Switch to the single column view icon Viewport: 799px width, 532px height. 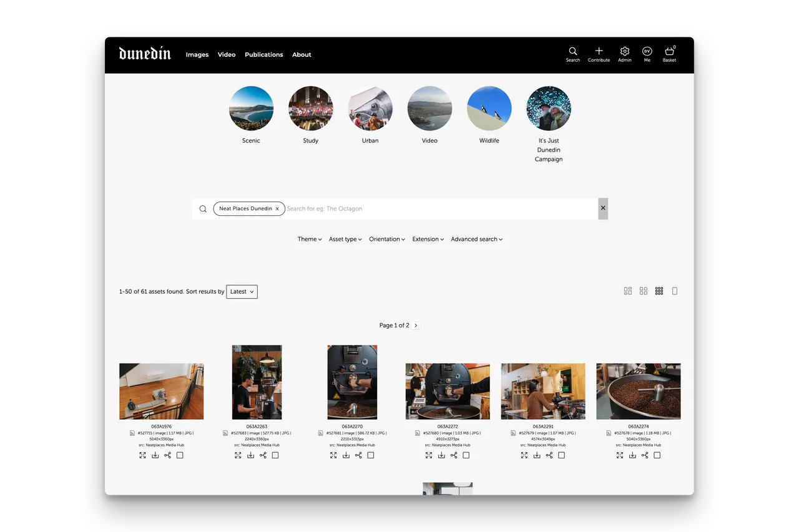coord(674,291)
